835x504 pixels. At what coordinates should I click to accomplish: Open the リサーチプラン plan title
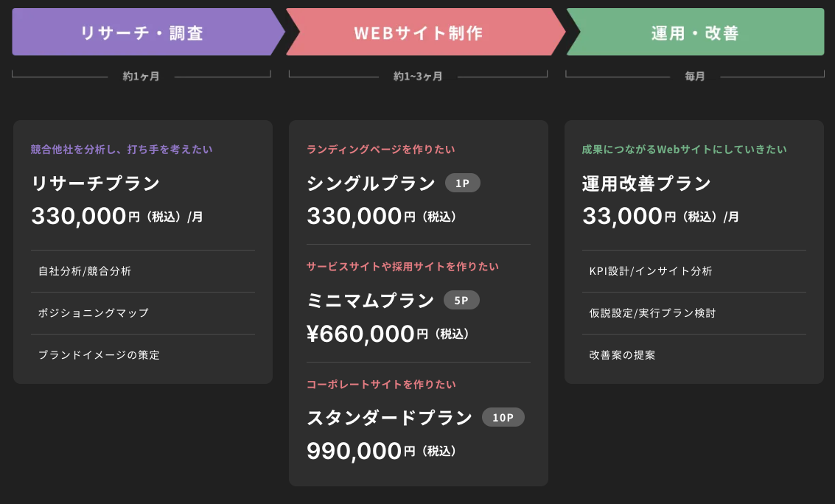[96, 183]
